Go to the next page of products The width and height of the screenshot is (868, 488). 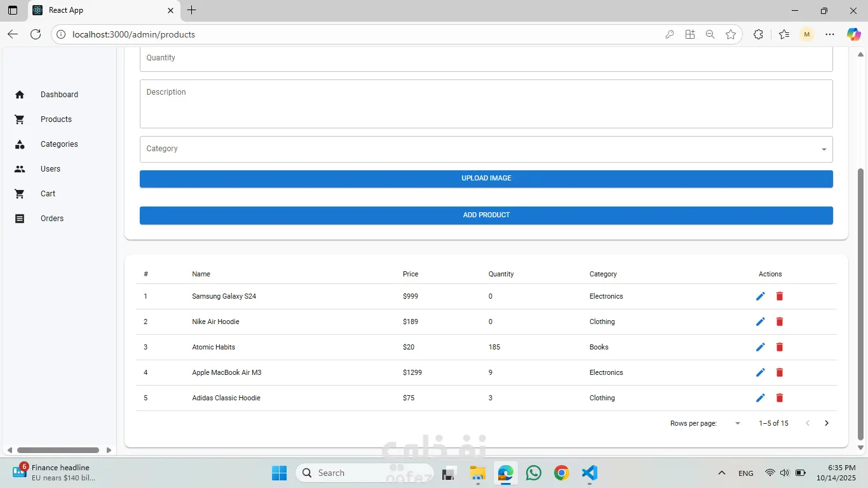tap(827, 423)
